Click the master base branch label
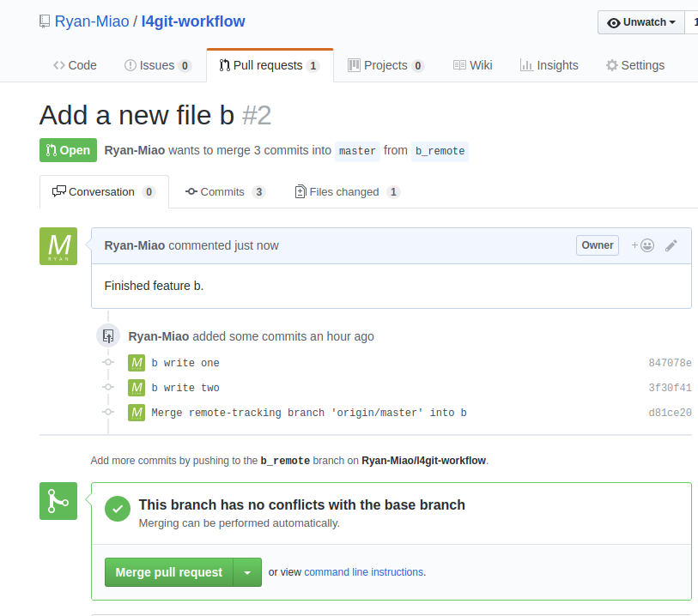Image resolution: width=698 pixels, height=616 pixels. (357, 151)
